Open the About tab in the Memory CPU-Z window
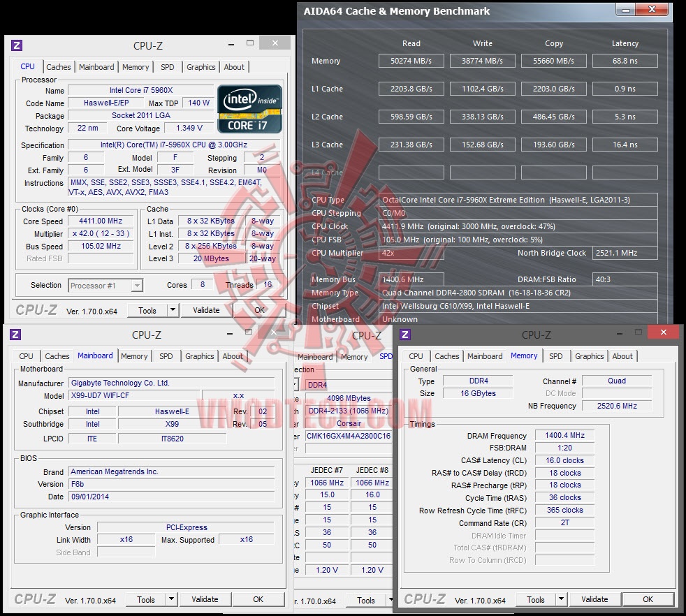The width and height of the screenshot is (686, 616). tap(622, 356)
